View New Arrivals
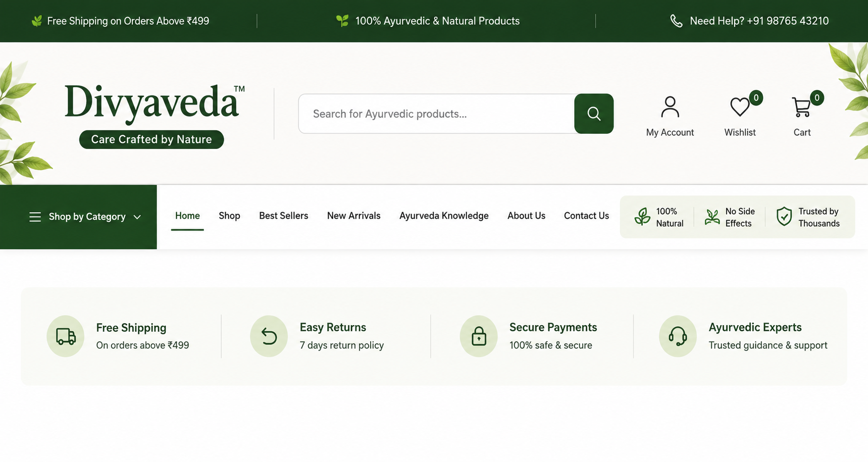This screenshot has width=868, height=462. 353,216
